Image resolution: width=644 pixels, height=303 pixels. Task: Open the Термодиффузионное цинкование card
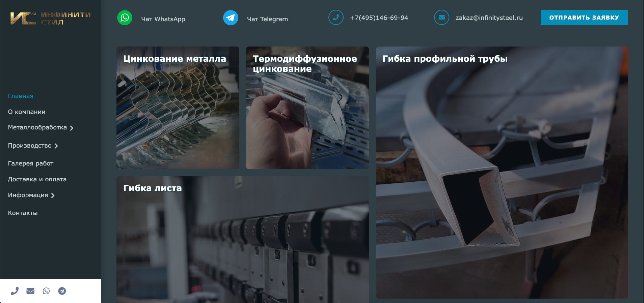tap(307, 108)
